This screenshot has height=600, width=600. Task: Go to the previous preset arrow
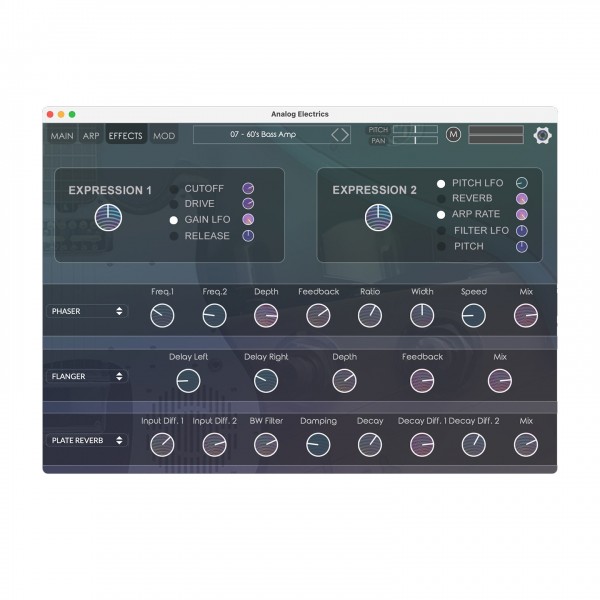335,135
